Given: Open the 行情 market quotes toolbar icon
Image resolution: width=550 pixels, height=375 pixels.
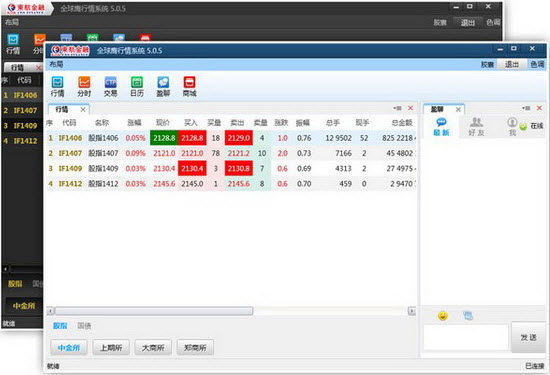Looking at the screenshot, I should [x=58, y=86].
